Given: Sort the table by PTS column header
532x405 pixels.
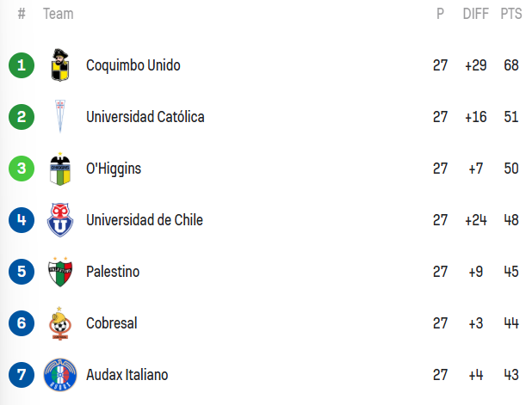Looking at the screenshot, I should 511,14.
